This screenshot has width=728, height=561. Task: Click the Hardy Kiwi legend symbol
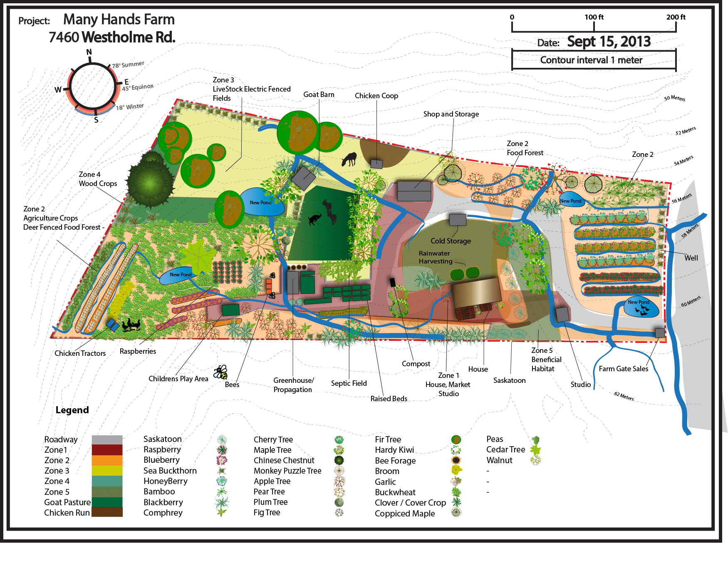(456, 450)
